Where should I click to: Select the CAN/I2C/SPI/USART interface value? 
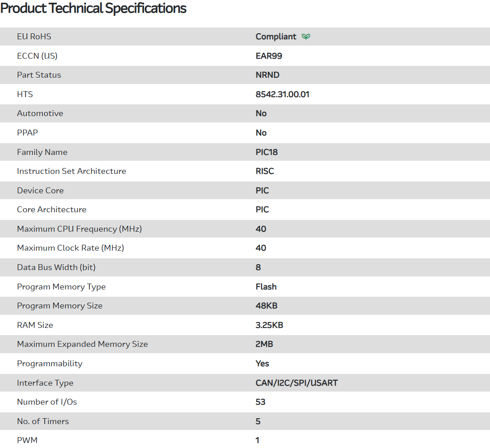coord(297,383)
